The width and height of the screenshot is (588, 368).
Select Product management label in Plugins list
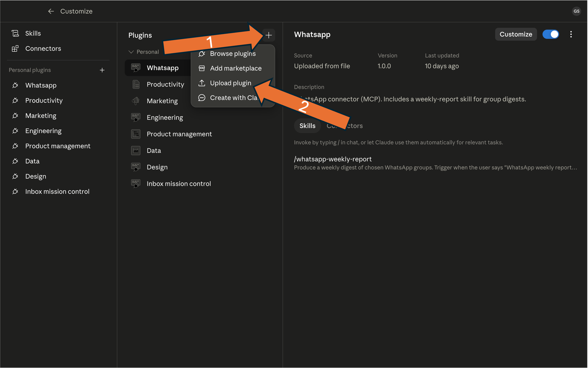(x=179, y=134)
